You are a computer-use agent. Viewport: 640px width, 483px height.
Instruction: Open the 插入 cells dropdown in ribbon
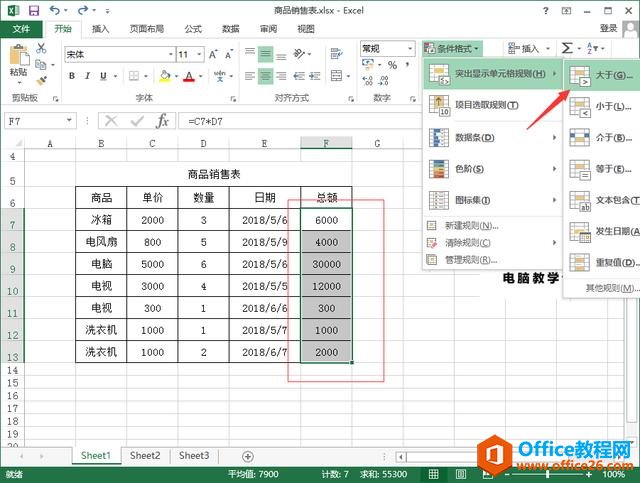coord(529,49)
